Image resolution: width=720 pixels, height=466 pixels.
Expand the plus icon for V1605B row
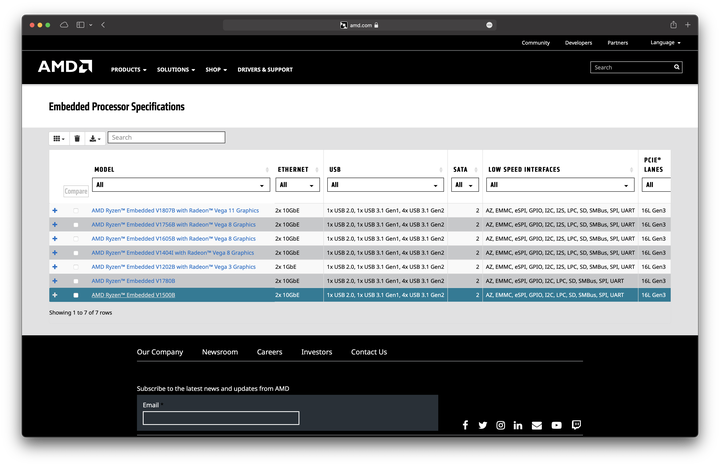[x=55, y=238]
